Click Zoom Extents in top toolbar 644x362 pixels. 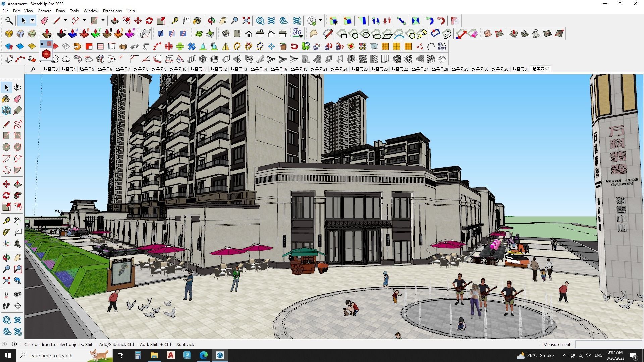pos(246,21)
